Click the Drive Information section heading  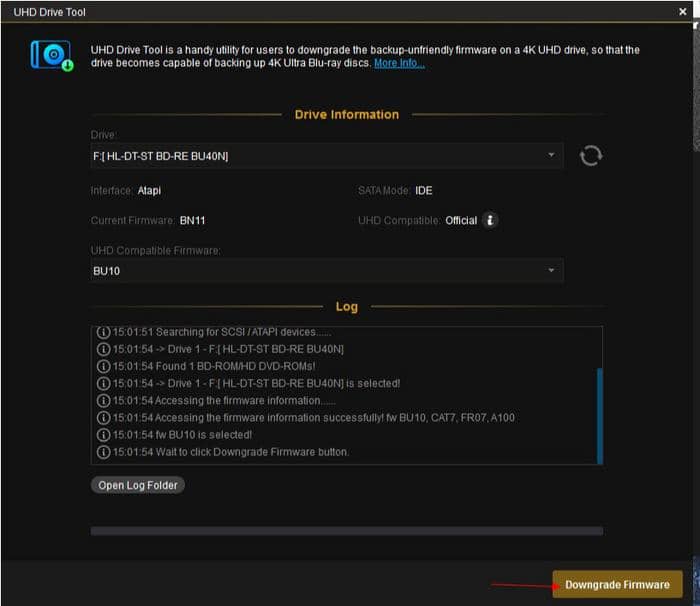click(x=346, y=114)
